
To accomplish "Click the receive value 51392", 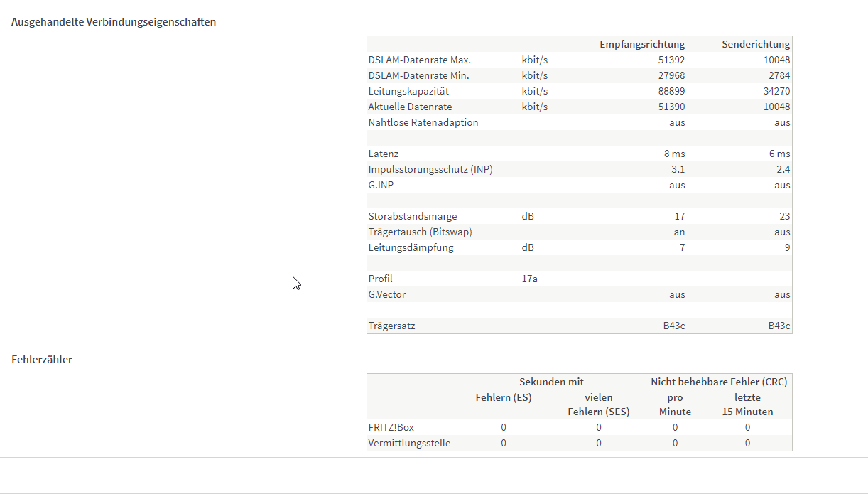I will click(x=671, y=60).
